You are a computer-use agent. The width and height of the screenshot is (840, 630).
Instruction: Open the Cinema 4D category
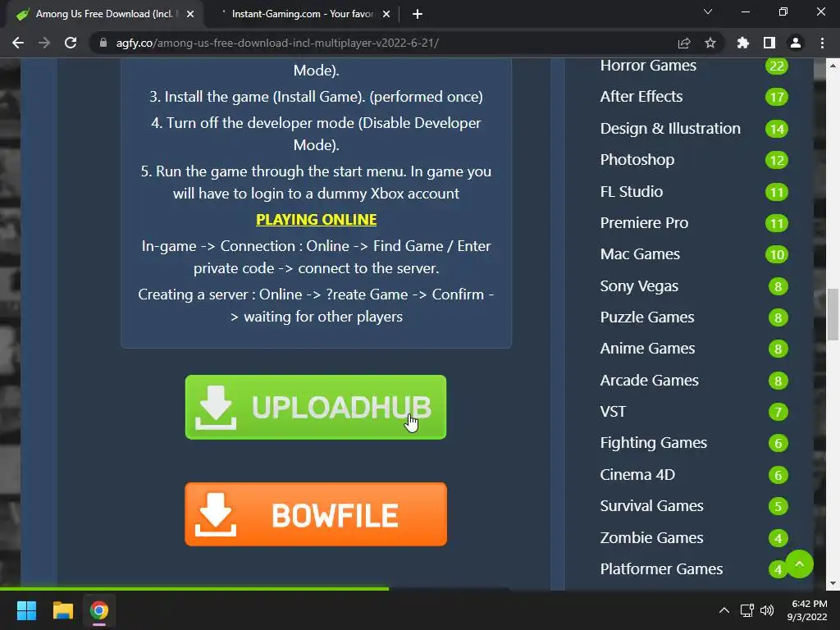pos(637,475)
